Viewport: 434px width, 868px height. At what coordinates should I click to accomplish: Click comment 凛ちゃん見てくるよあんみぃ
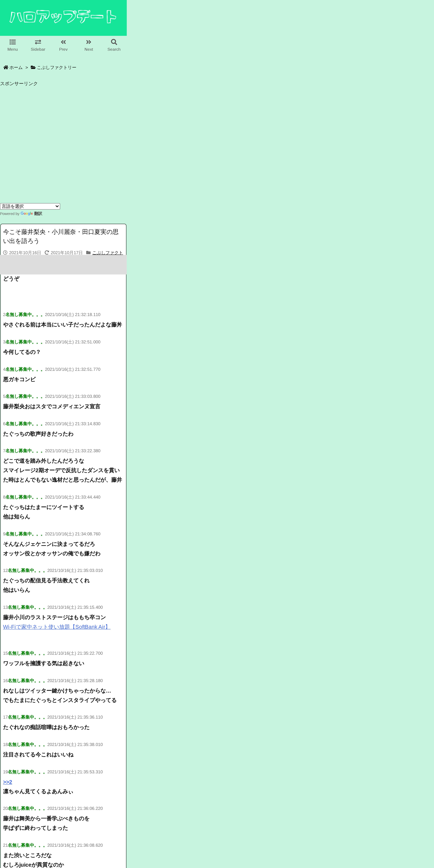click(x=38, y=791)
